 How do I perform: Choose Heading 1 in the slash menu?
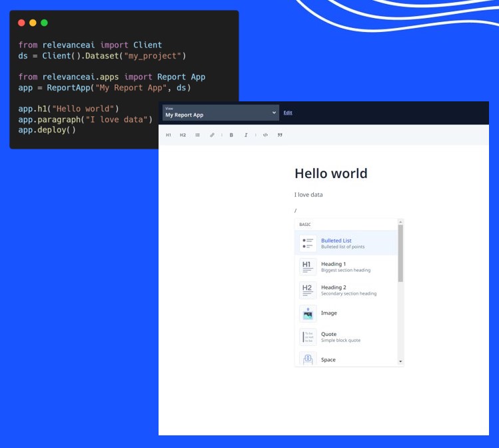(346, 267)
